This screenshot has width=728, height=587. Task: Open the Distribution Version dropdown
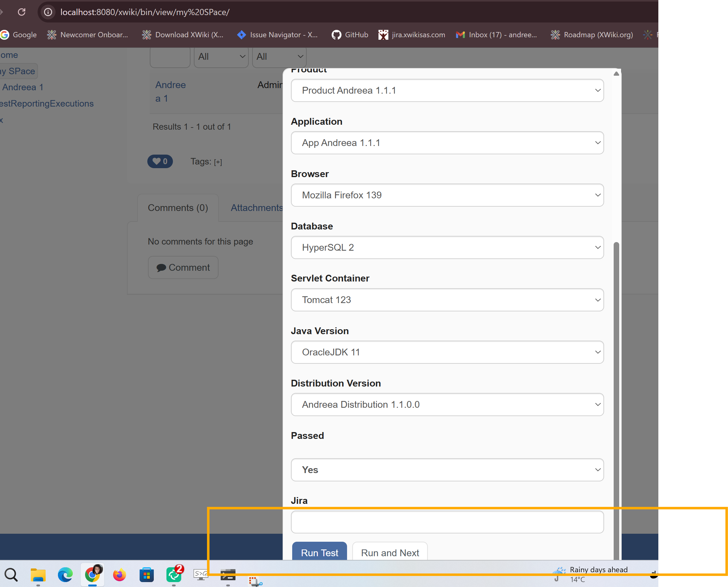[447, 404]
